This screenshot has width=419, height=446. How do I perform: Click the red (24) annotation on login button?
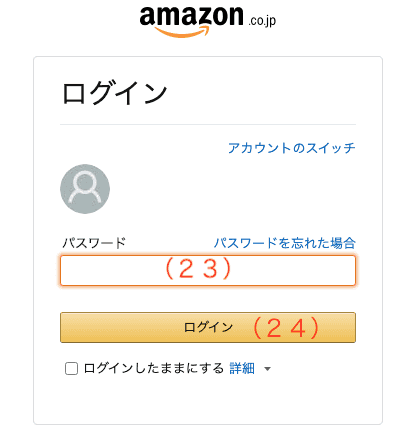[x=286, y=328]
